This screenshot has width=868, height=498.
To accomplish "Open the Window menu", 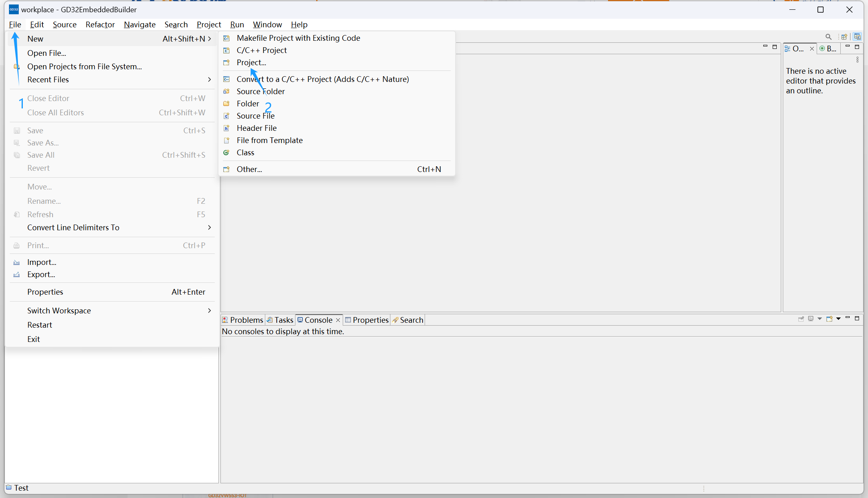I will tap(267, 24).
